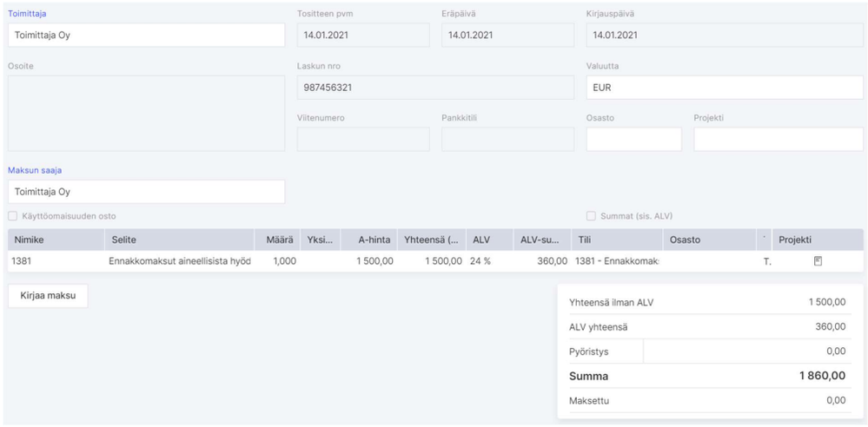Click the Pyöristys amount field in totals
This screenshot has width=868, height=427.
[747, 350]
